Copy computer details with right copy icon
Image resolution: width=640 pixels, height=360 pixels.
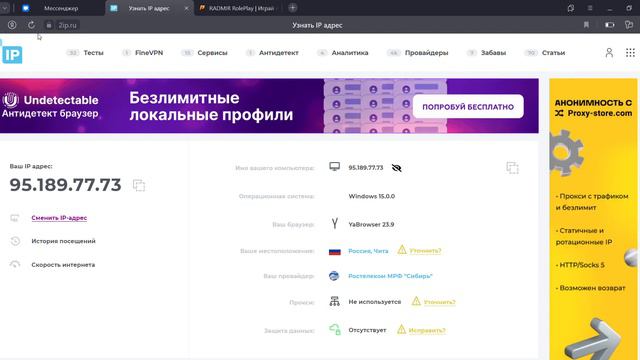(512, 168)
